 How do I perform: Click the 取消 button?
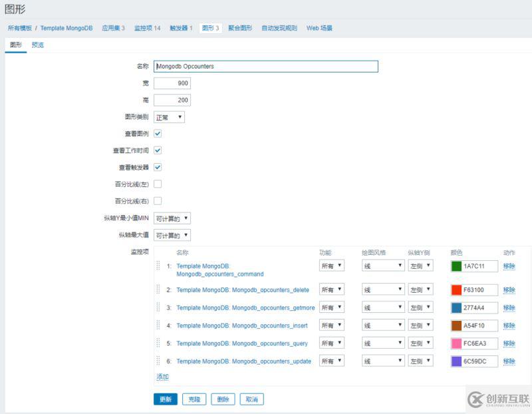pos(252,399)
